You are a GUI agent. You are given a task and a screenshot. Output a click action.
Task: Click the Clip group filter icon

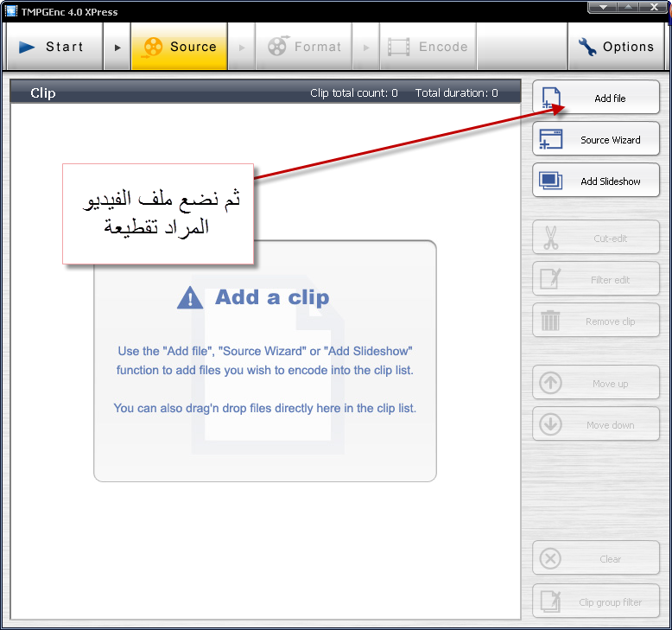point(551,601)
